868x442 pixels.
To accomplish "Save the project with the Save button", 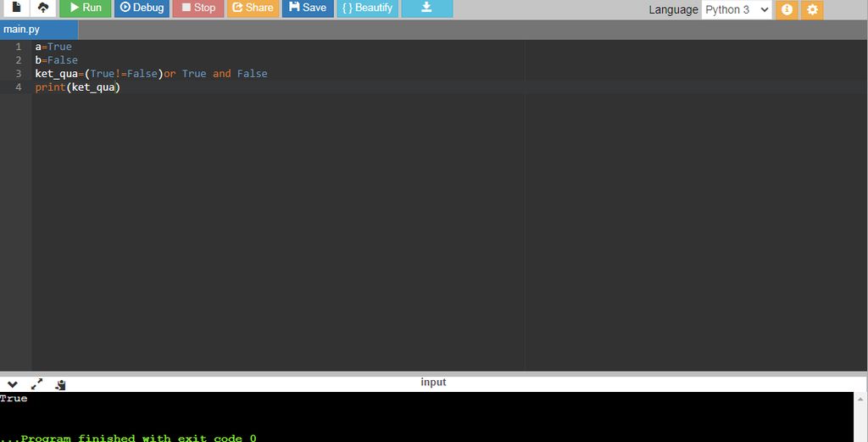I will (308, 8).
